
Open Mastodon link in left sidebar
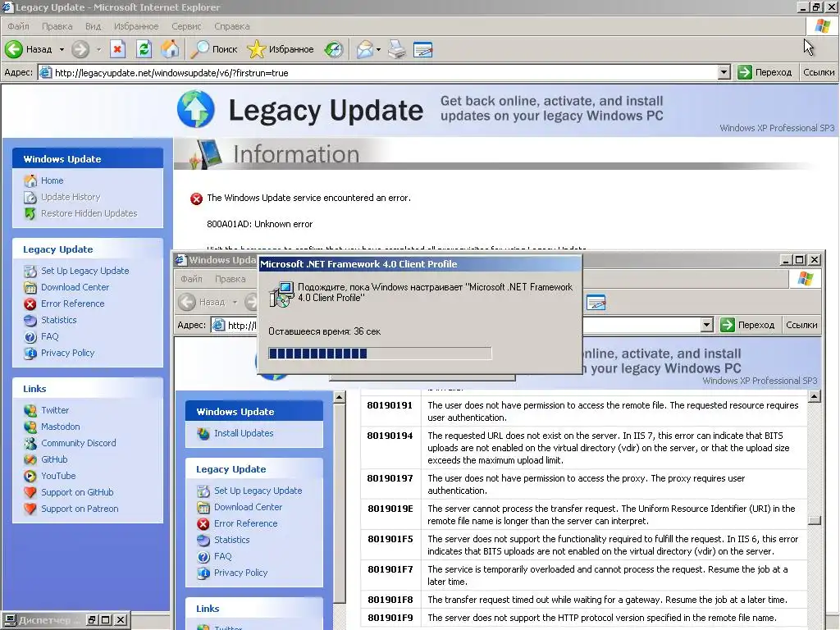(61, 427)
